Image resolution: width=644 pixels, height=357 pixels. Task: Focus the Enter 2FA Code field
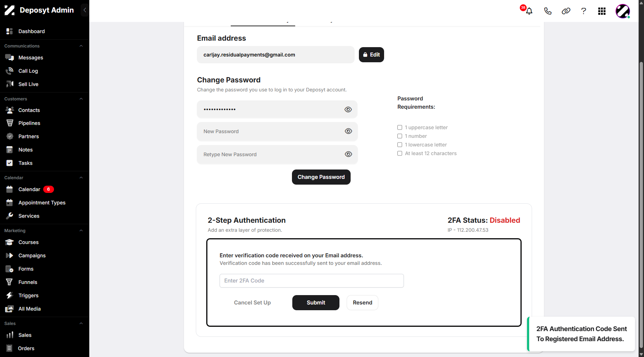312,281
